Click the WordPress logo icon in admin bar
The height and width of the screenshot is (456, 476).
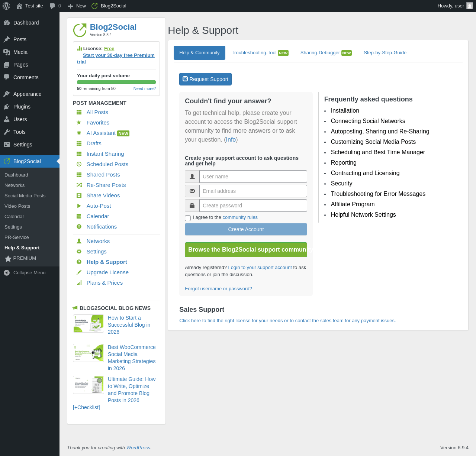[x=6, y=6]
